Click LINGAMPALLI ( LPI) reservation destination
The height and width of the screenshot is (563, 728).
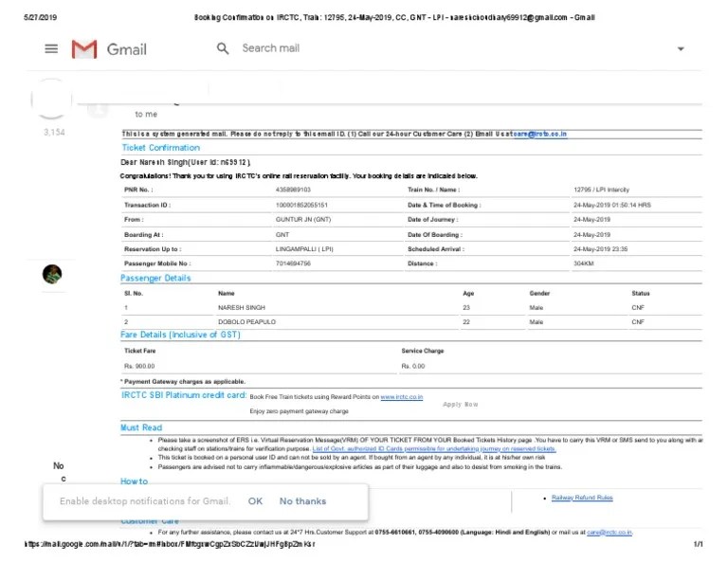[x=304, y=249]
